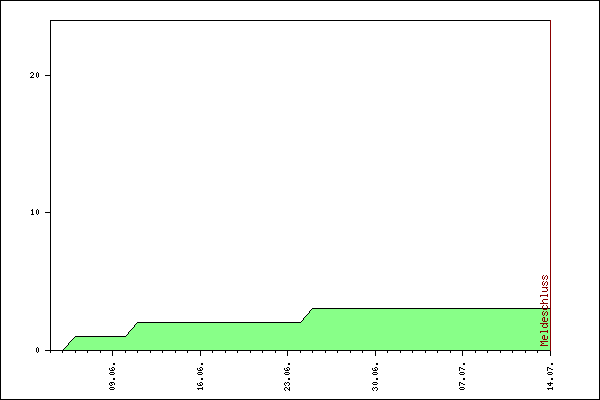Viewport: 600px width, 400px height.
Task: Click the vertical "Meldeschluss" text label
Action: [545, 310]
